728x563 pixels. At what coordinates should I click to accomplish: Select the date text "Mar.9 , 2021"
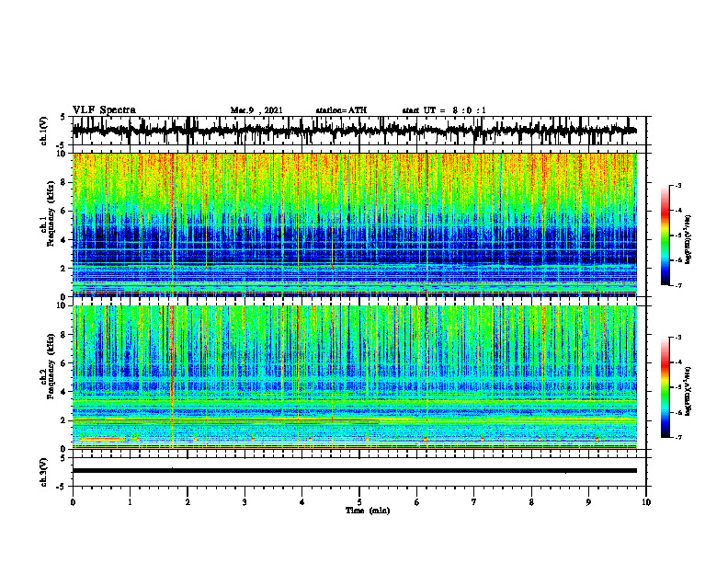point(256,110)
